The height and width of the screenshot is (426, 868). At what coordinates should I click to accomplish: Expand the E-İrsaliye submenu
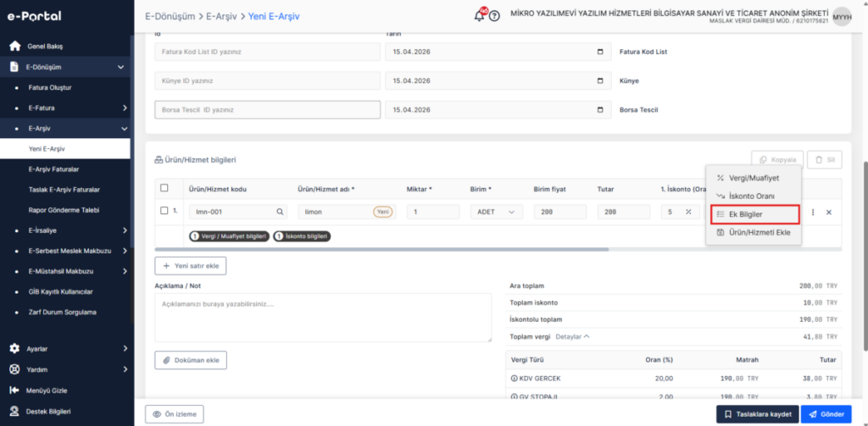[125, 230]
